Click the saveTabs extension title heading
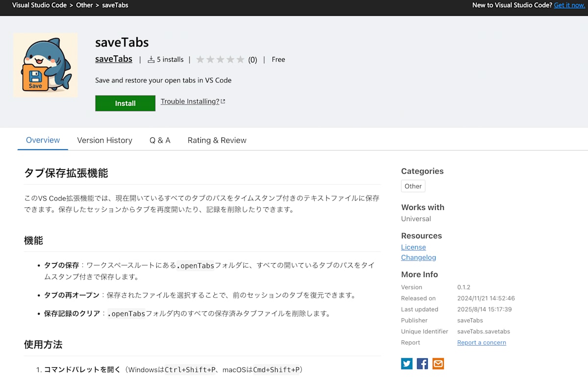Screen dimensions: 588x378 122,43
